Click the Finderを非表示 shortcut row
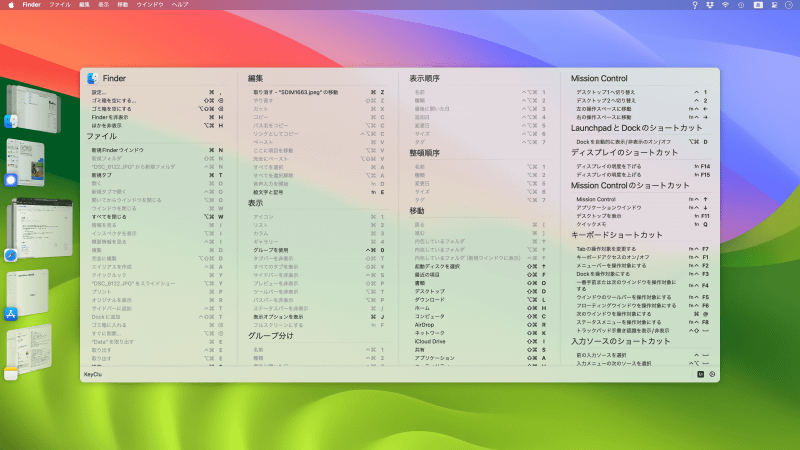The width and height of the screenshot is (800, 450). [x=157, y=117]
